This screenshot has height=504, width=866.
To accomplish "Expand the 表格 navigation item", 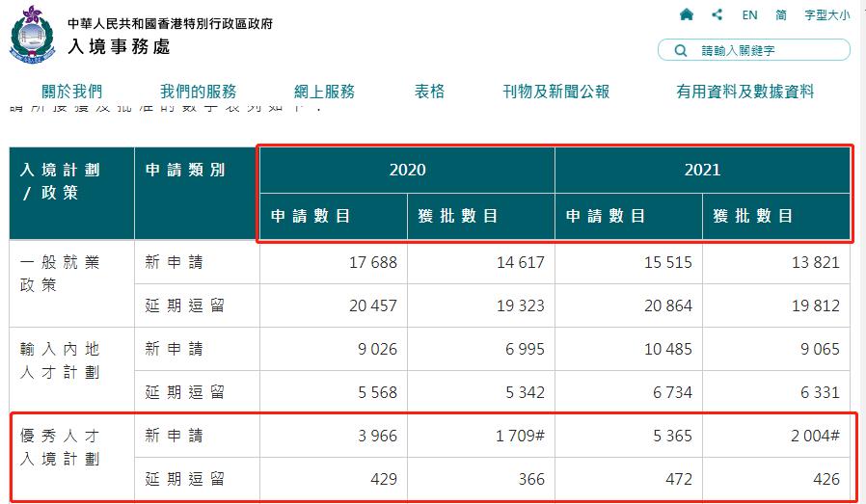I will [x=429, y=92].
